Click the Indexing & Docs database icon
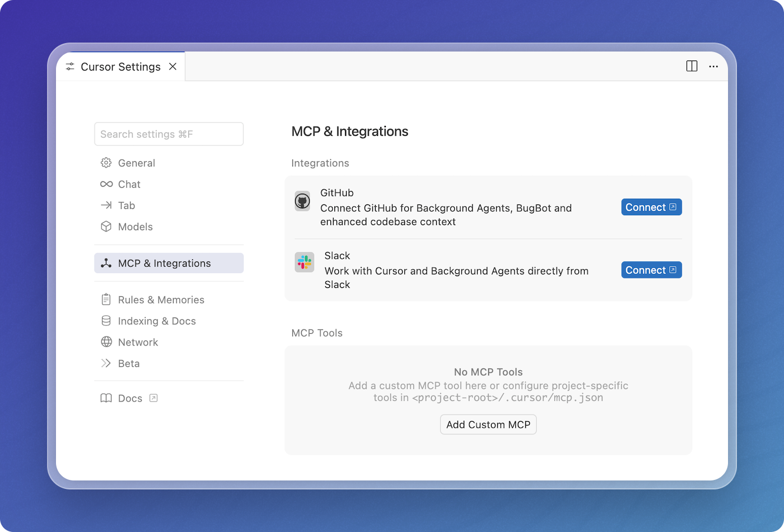Image resolution: width=784 pixels, height=532 pixels. click(106, 321)
